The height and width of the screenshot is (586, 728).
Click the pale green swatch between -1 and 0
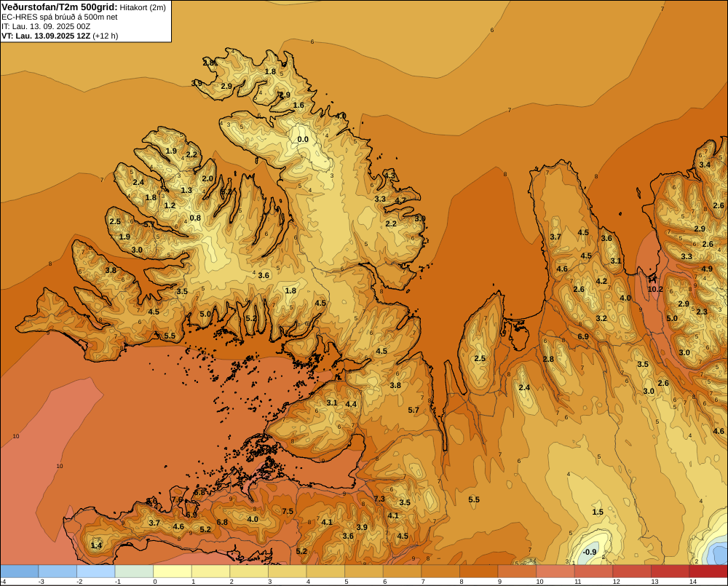(x=134, y=571)
